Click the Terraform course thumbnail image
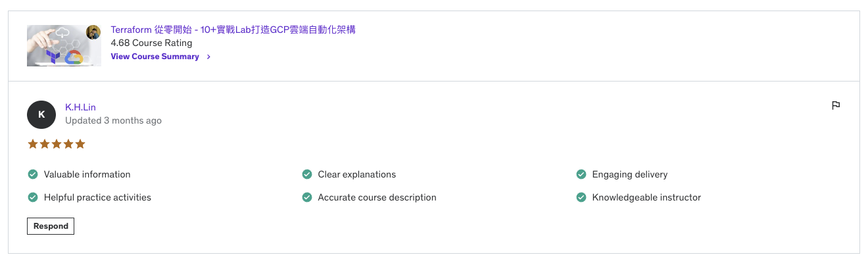868x261 pixels. [64, 45]
